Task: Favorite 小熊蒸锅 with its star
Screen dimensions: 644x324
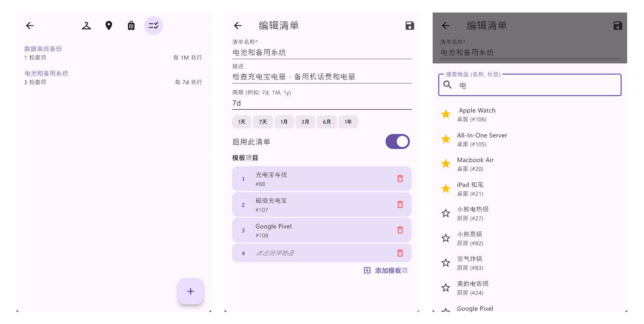Action: click(446, 238)
